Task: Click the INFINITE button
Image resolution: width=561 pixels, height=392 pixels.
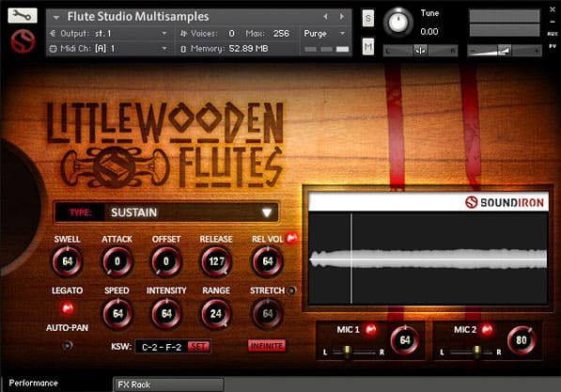Action: click(267, 346)
